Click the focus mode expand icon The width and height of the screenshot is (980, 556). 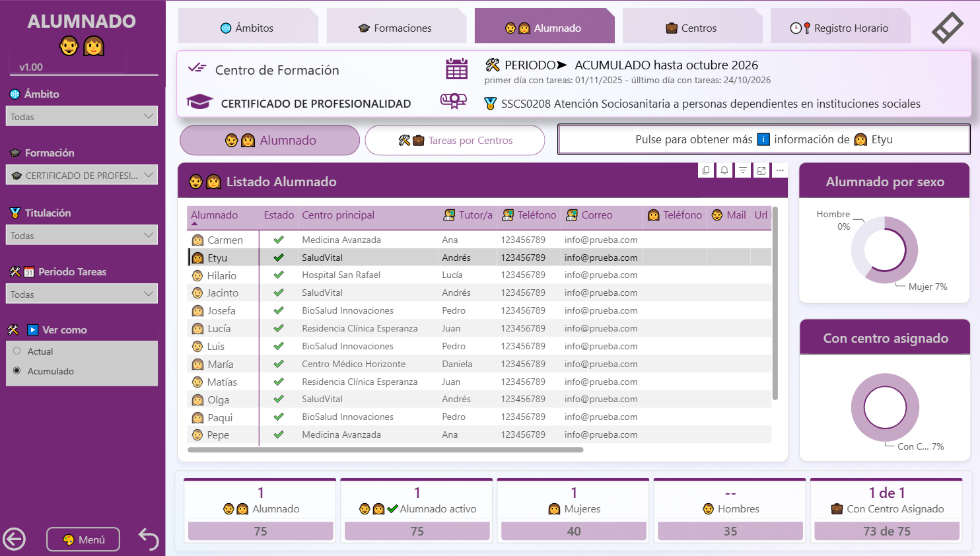(761, 170)
